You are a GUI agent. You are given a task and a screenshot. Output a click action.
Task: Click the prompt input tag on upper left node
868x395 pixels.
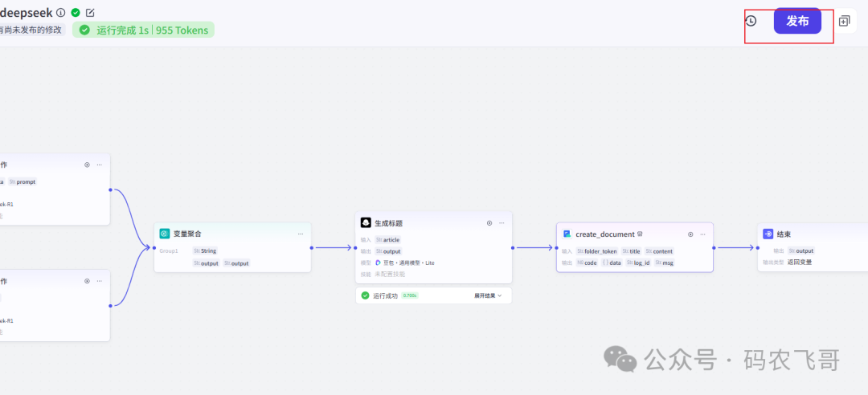23,181
